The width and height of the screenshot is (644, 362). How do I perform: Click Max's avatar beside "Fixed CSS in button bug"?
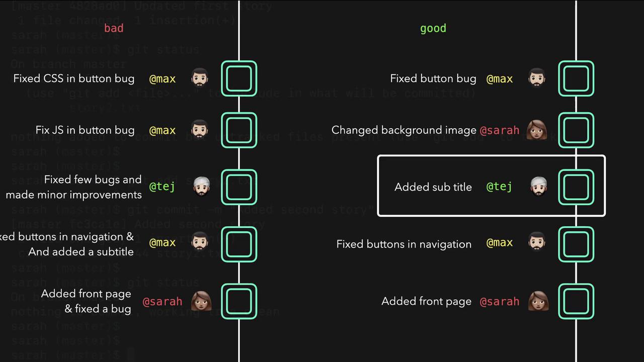point(200,78)
